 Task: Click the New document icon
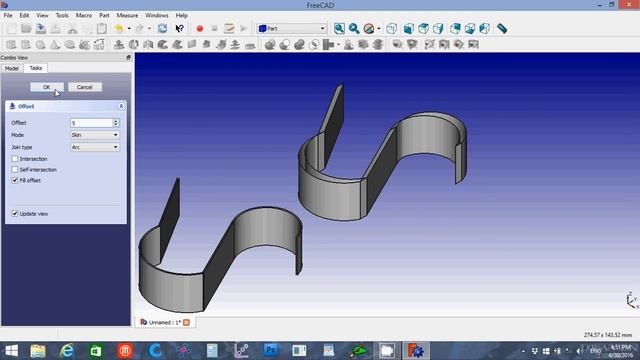[11, 29]
